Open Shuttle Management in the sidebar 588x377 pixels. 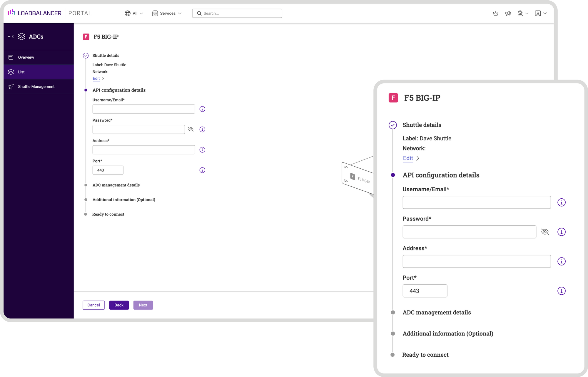tap(39, 87)
